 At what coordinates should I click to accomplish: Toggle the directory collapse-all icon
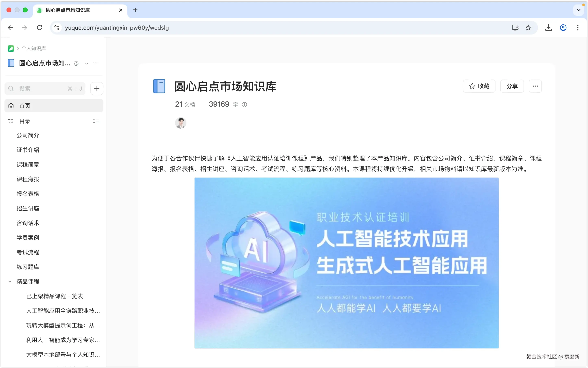click(x=96, y=121)
